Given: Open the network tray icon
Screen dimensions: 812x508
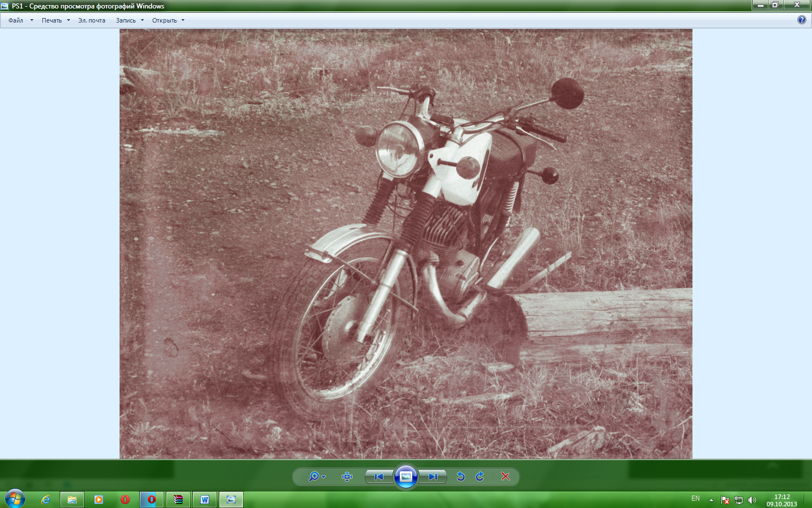Looking at the screenshot, I should pos(739,500).
